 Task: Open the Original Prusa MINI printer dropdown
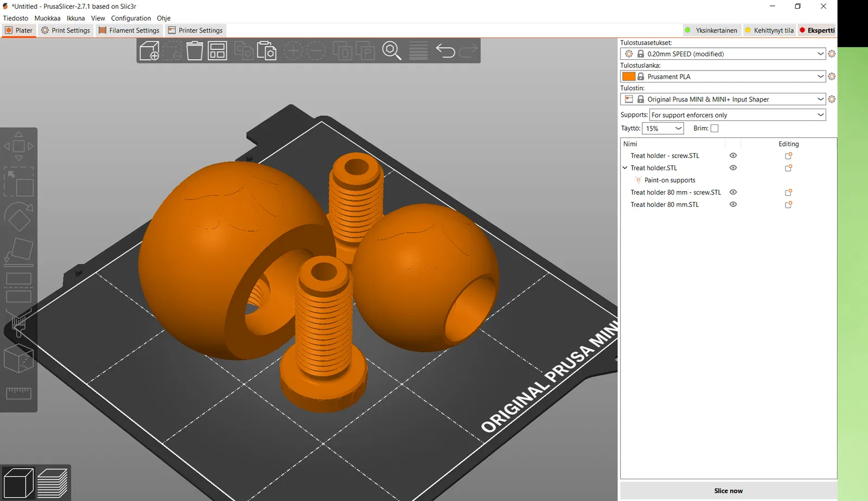tap(723, 99)
